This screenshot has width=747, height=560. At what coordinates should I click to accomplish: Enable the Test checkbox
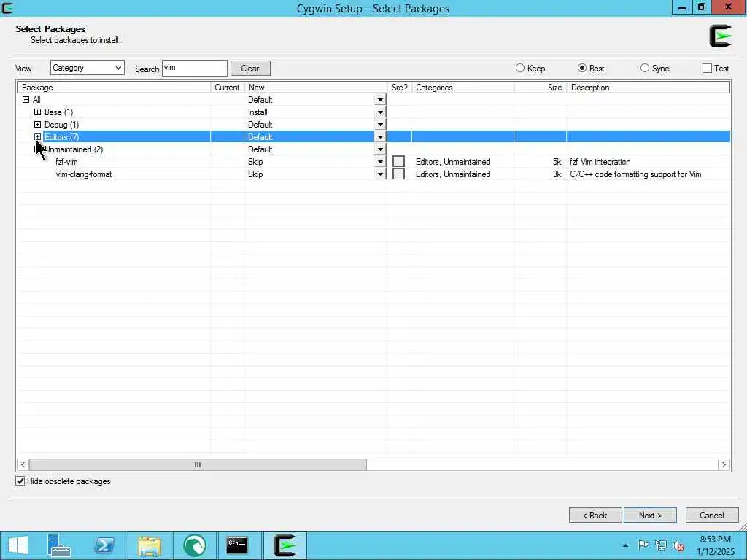[x=707, y=68]
